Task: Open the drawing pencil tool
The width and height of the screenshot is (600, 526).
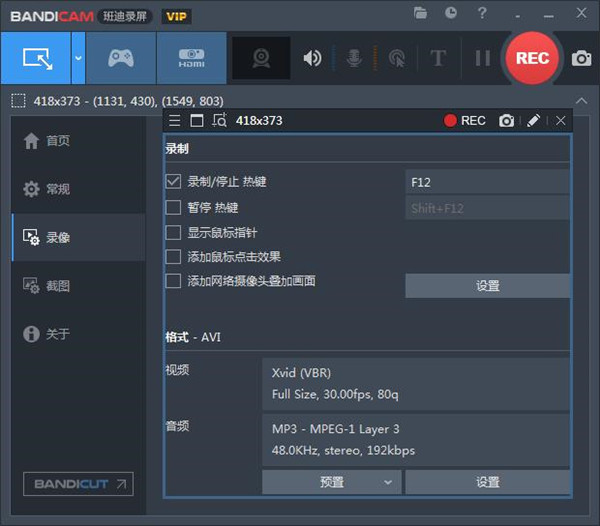Action: pos(533,121)
